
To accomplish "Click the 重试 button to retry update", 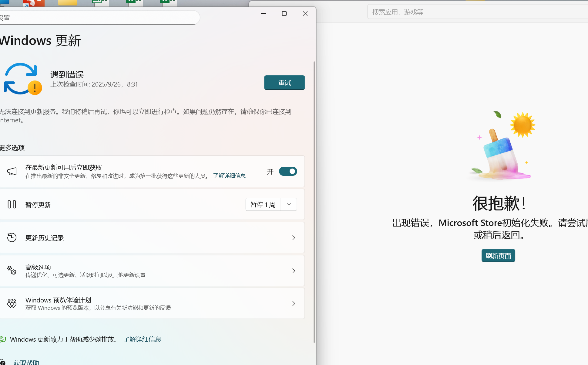I will pos(284,83).
